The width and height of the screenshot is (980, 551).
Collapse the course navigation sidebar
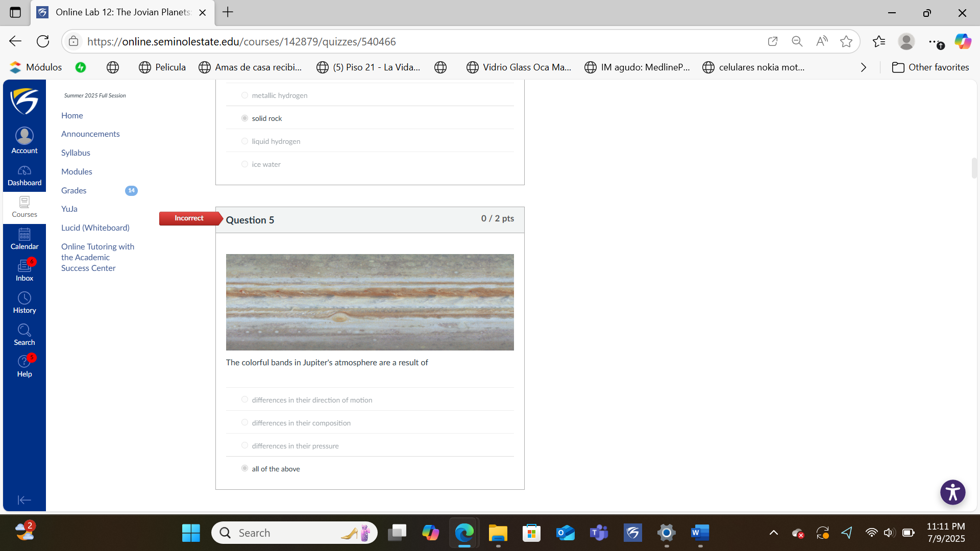click(x=23, y=500)
